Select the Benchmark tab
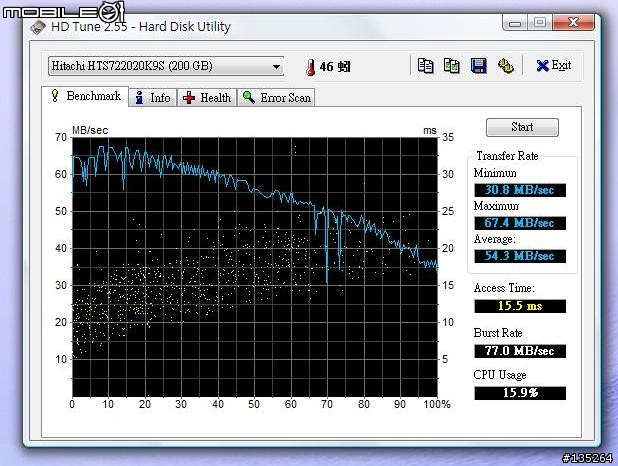Image resolution: width=618 pixels, height=466 pixels. tap(85, 96)
